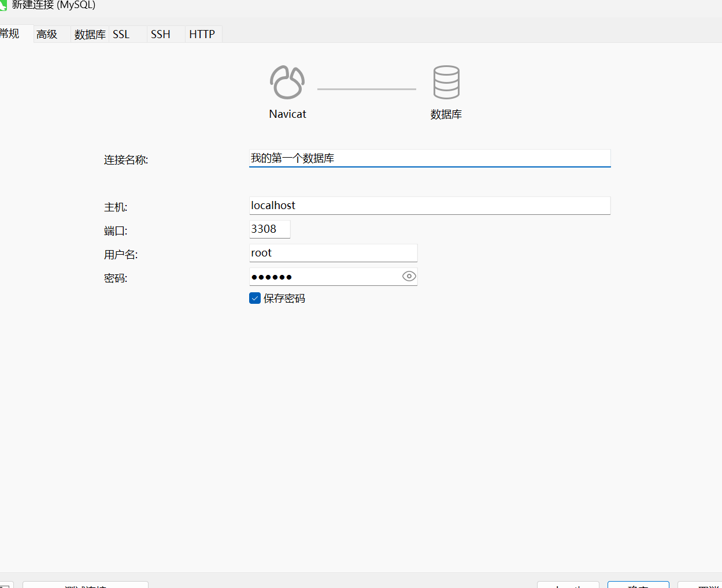Click the Navicat logo icon

click(287, 83)
